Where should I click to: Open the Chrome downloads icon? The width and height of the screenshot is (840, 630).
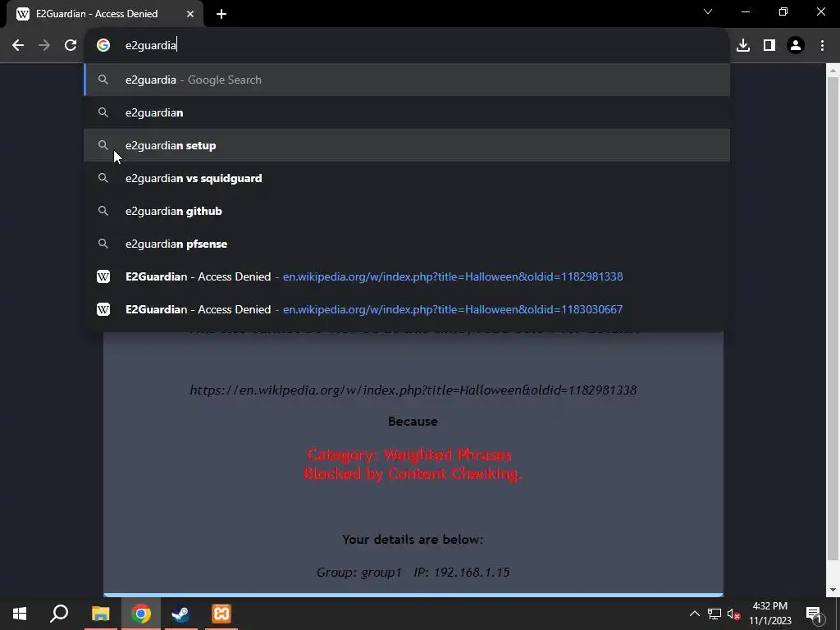tap(743, 45)
